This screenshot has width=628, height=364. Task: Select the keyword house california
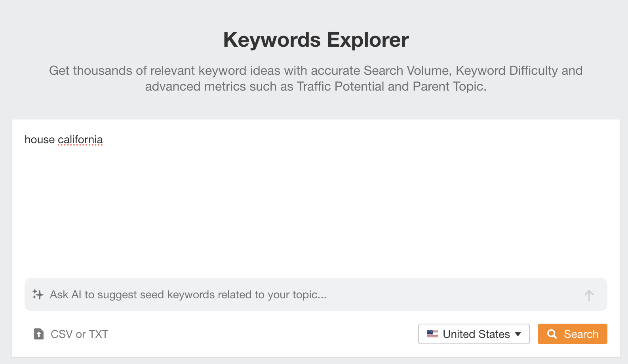(64, 139)
